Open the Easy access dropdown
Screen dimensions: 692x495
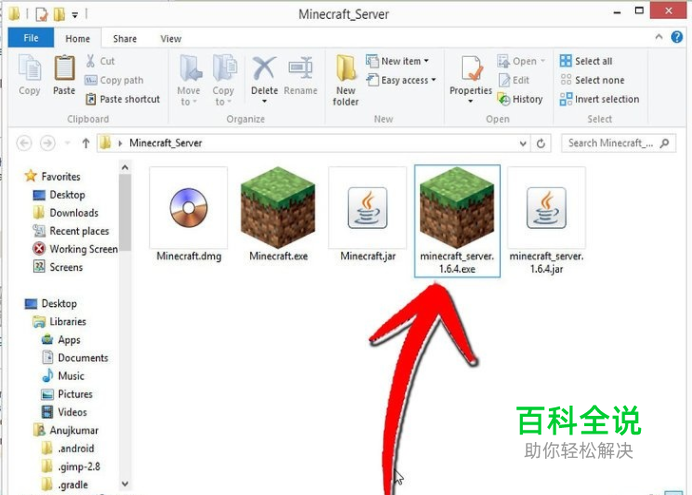coord(401,80)
